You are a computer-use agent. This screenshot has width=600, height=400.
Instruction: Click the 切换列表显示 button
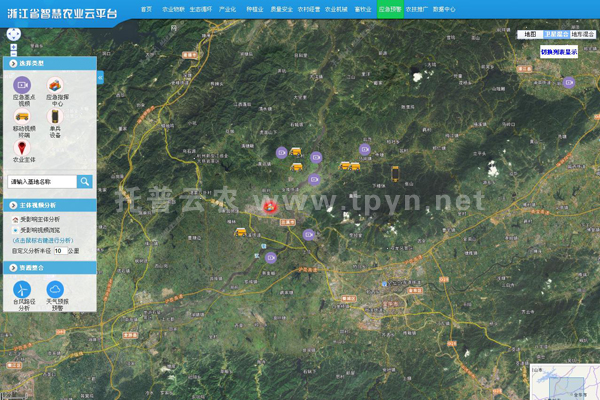(x=560, y=50)
